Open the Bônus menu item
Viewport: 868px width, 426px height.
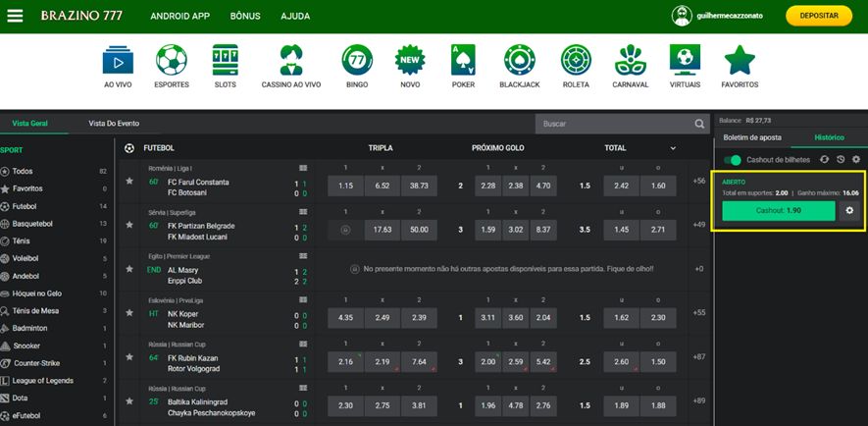pos(245,16)
